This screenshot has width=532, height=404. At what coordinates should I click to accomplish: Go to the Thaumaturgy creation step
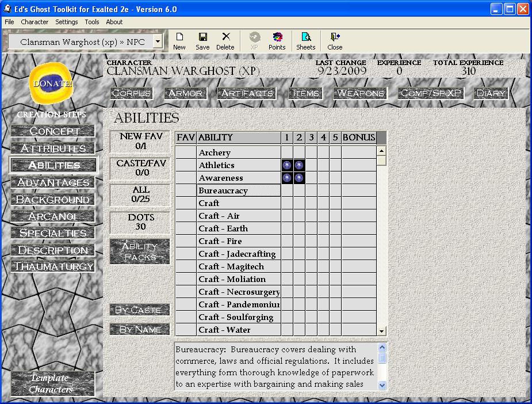coord(53,266)
